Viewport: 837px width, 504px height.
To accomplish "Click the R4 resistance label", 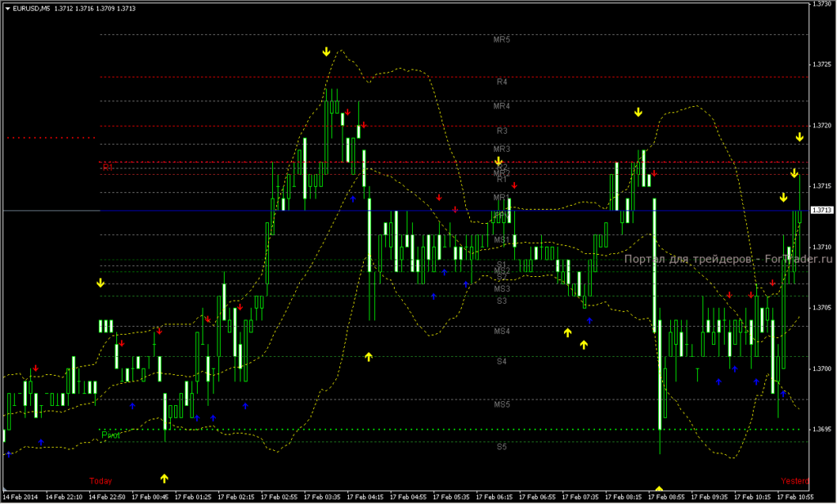I will click(x=502, y=82).
